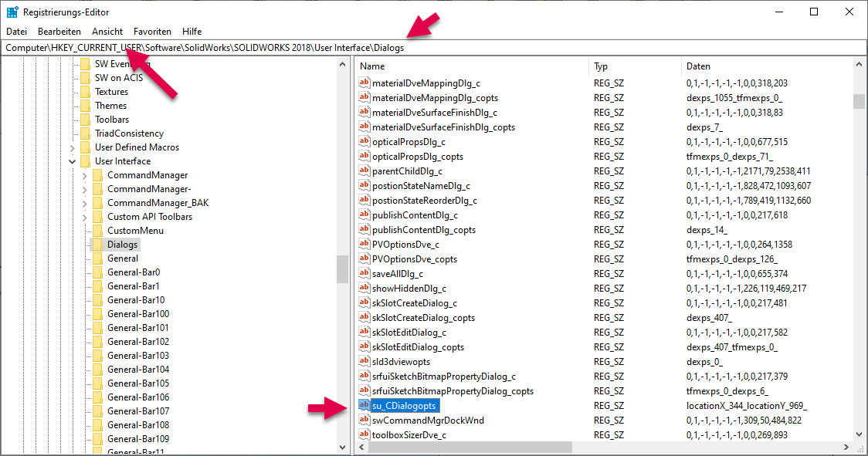868x456 pixels.
Task: Select the General-Bar105 key label
Action: tap(137, 383)
